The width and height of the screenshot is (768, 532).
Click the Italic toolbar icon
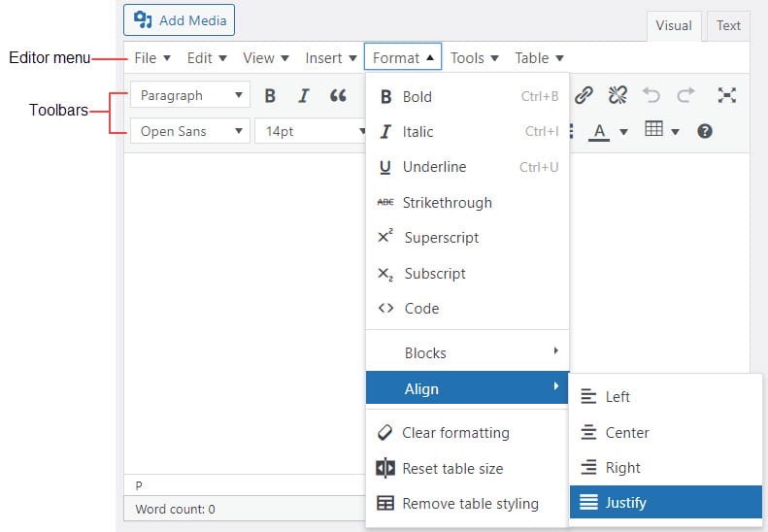(304, 95)
